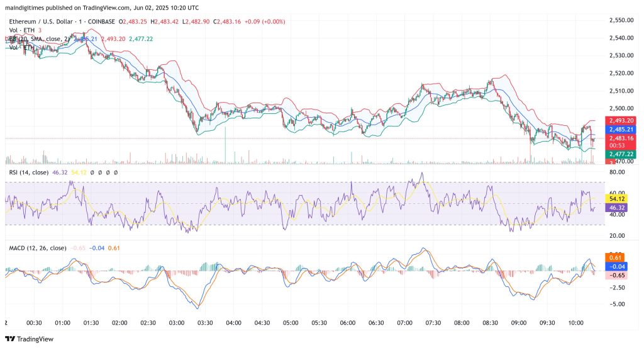Click the orange 0.61 MACD signal tag
This screenshot has height=348, width=644.
pos(616,257)
